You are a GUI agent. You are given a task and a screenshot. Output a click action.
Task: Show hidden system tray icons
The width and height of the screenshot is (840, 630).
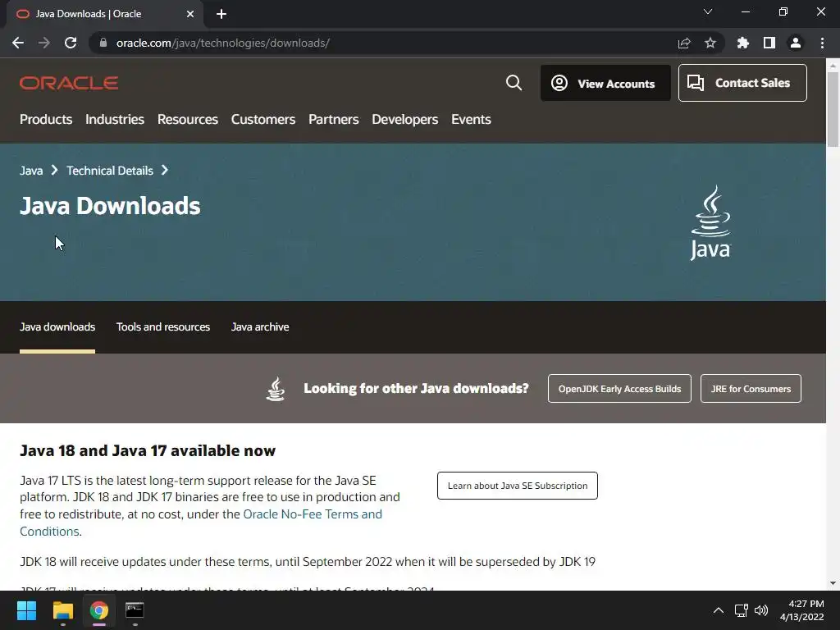click(719, 610)
